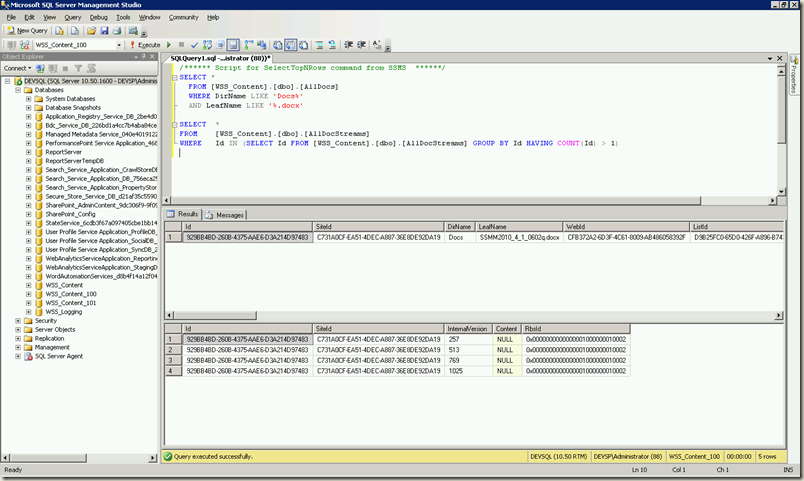Viewport: 804px width, 481px height.
Task: Open the Connect dropdown in Object Explorer
Action: point(17,68)
